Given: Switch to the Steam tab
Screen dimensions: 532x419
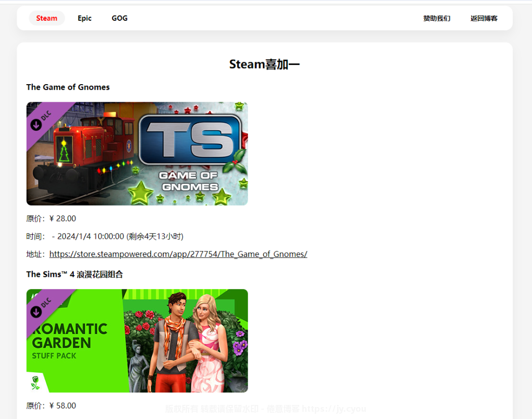Looking at the screenshot, I should tap(47, 18).
